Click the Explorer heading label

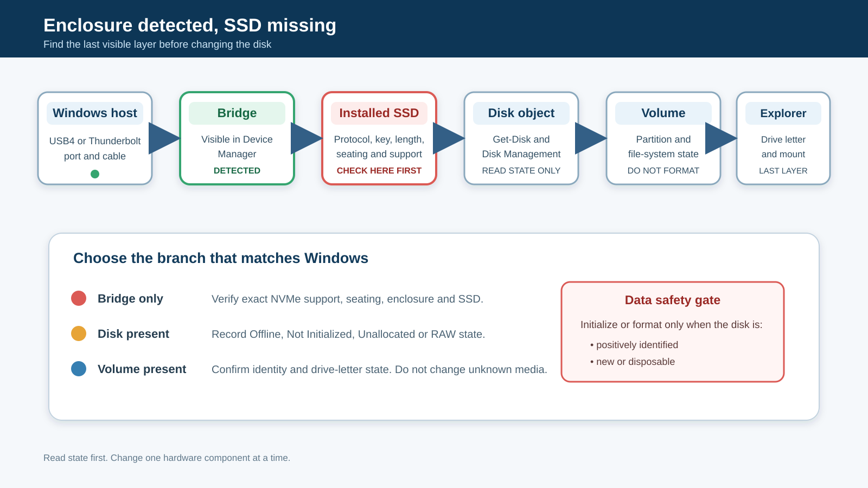[x=783, y=113]
